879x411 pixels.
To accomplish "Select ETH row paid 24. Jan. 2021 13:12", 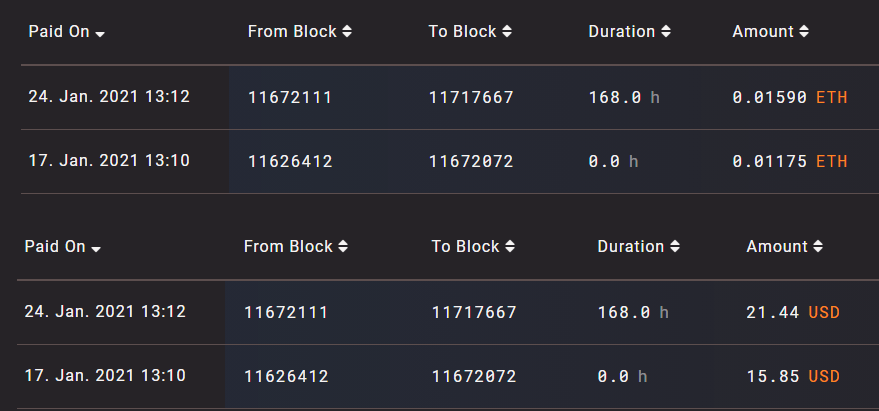I will 109,97.
